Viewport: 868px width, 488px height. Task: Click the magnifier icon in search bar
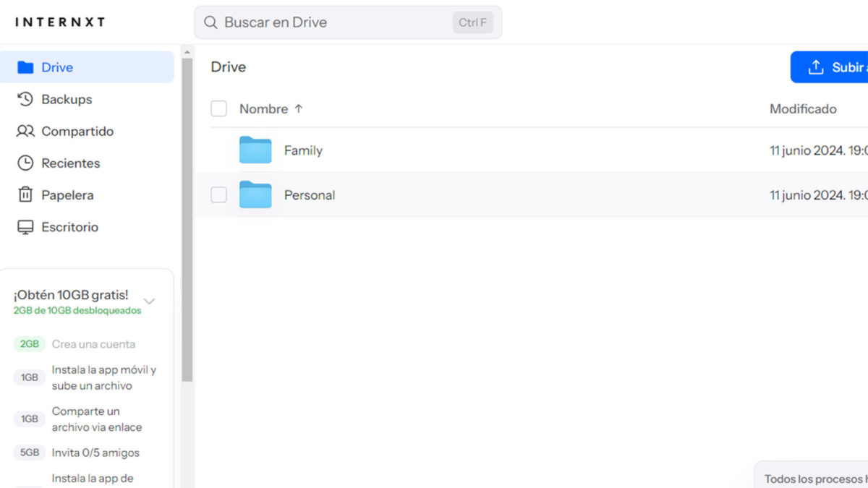[210, 22]
